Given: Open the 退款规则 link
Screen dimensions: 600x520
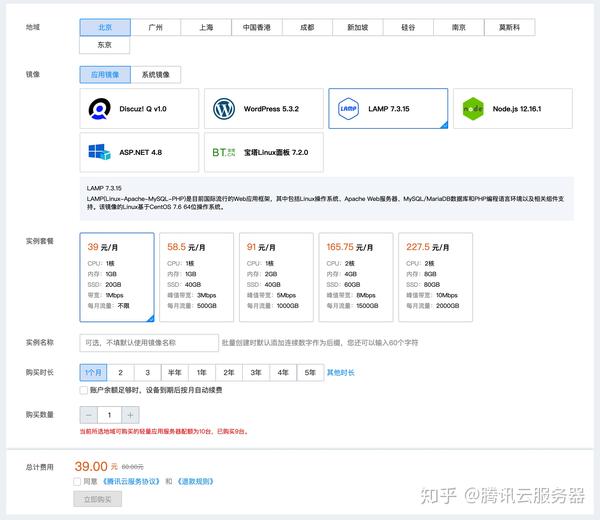Looking at the screenshot, I should pos(195,481).
